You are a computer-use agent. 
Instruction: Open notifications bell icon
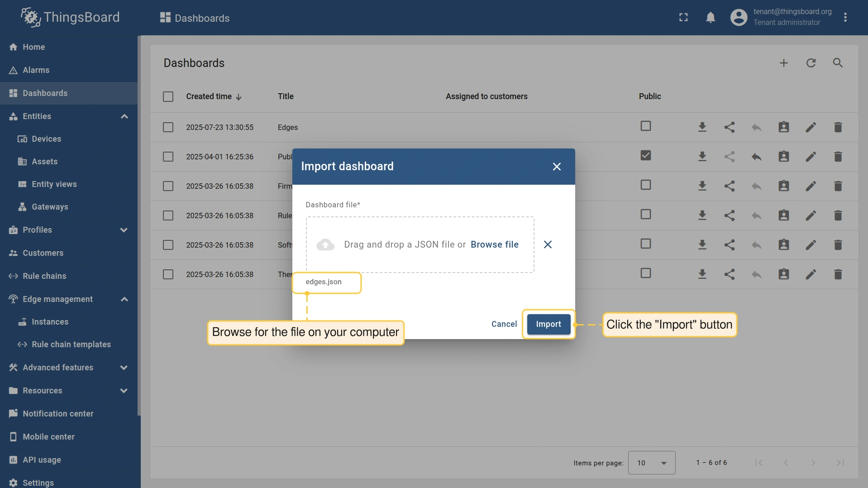[x=710, y=18]
